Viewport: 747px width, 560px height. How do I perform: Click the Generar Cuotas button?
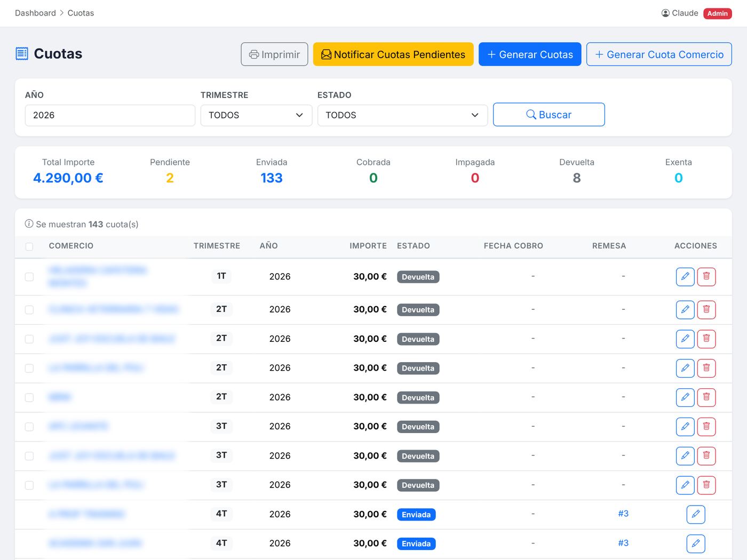pos(530,54)
